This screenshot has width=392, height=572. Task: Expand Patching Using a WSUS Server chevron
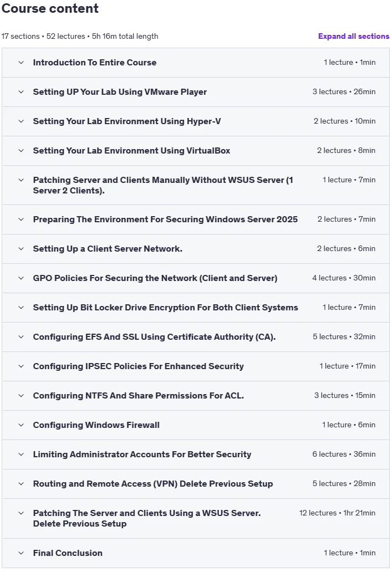(x=21, y=513)
